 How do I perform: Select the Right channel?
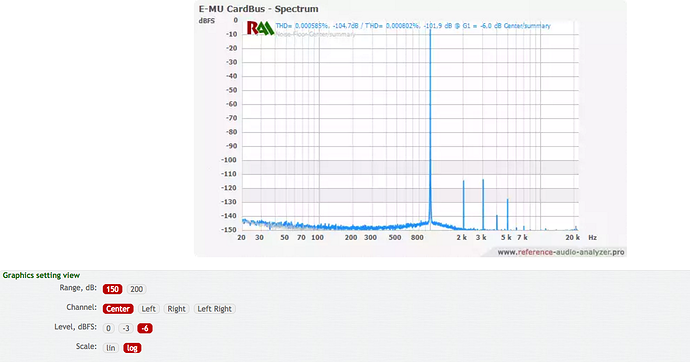click(176, 309)
